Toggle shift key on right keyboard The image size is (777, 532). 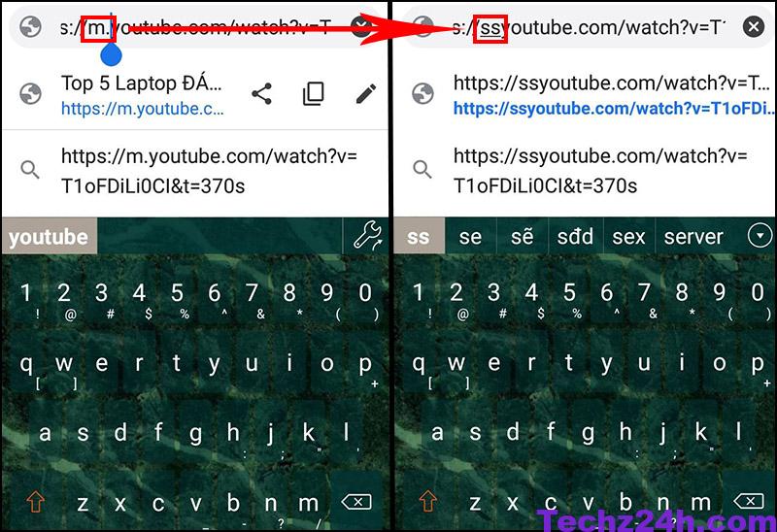click(x=428, y=501)
